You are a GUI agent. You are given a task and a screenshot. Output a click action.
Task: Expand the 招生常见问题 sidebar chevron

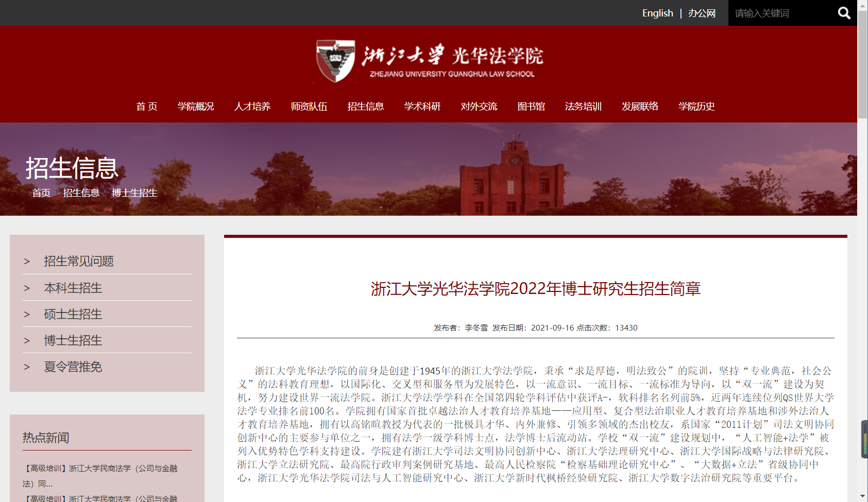point(27,261)
